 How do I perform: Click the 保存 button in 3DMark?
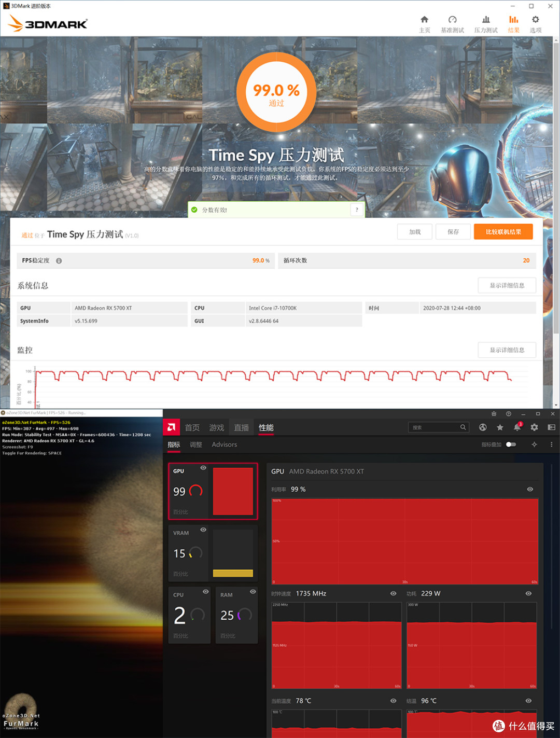(x=453, y=232)
